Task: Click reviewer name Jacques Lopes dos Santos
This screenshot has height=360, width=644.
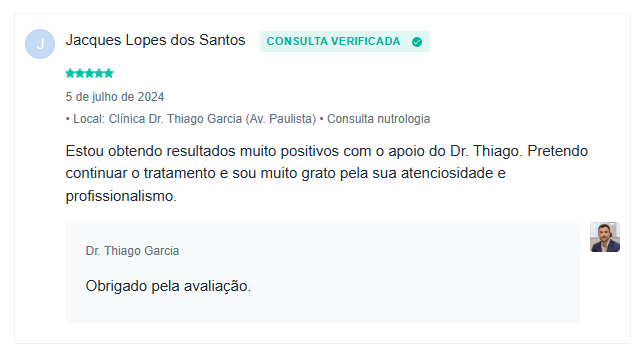Action: [x=155, y=40]
